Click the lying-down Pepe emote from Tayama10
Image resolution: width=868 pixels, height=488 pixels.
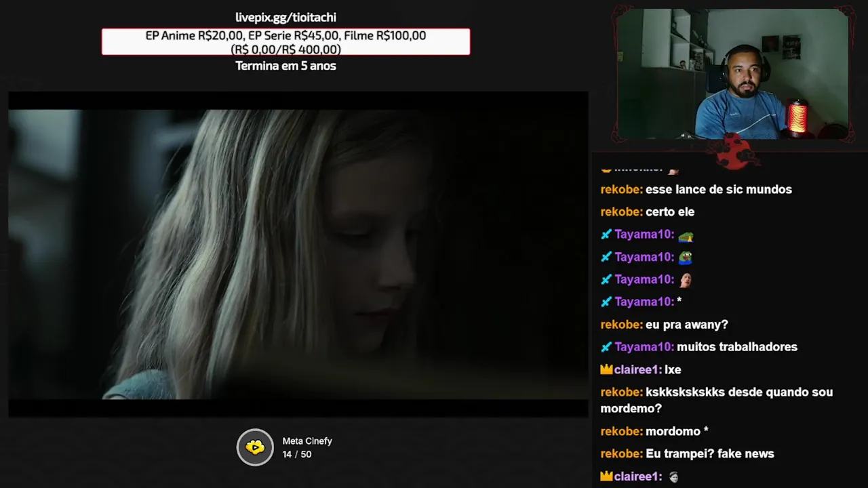click(x=686, y=235)
